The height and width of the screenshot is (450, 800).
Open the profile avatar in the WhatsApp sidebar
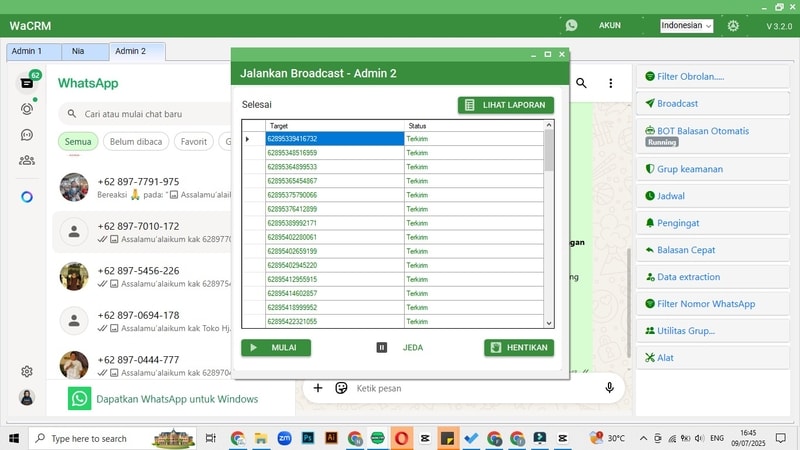27,397
